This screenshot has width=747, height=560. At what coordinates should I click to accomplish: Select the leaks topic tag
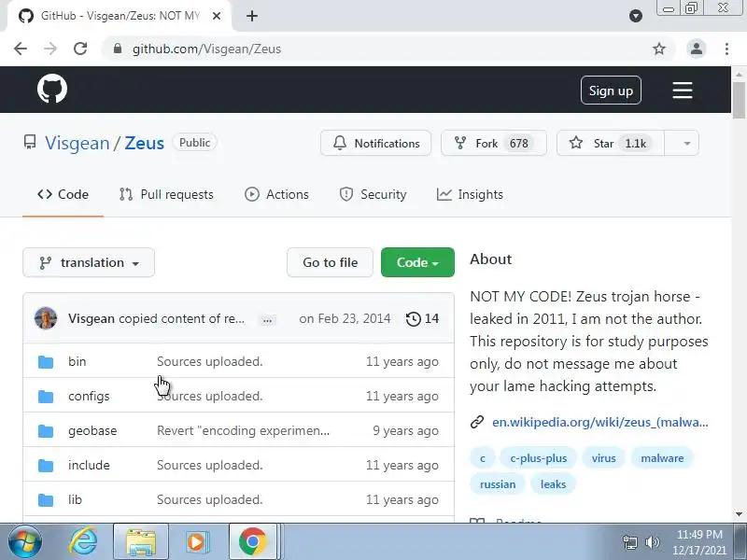tap(553, 484)
